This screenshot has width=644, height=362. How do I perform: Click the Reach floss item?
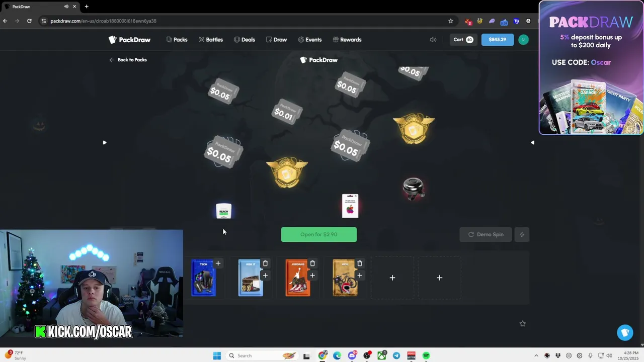coord(223,211)
